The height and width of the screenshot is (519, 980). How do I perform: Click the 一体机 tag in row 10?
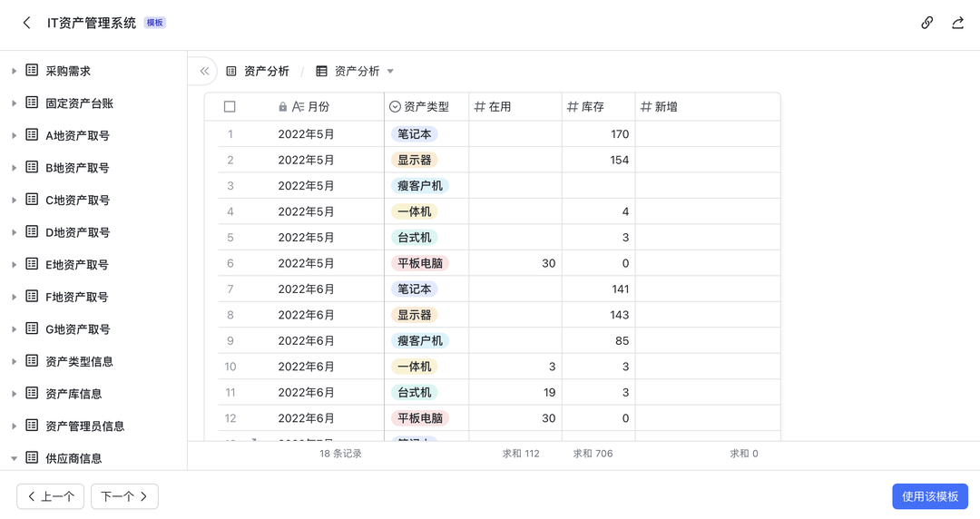415,367
